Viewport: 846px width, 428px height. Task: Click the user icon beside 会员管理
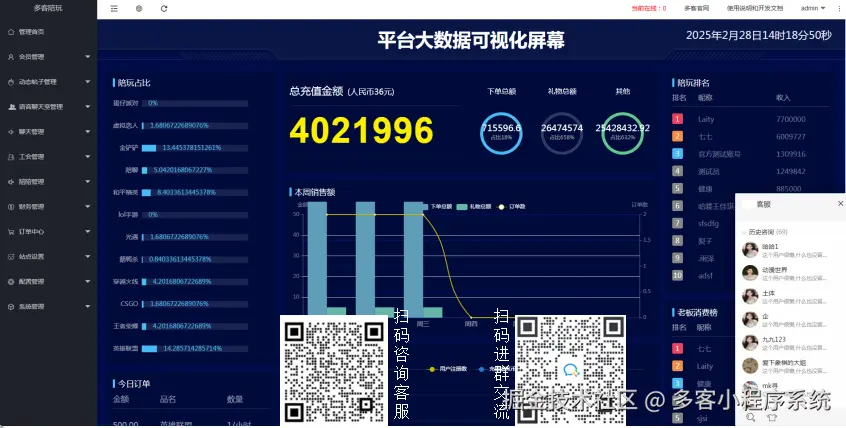tap(11, 57)
